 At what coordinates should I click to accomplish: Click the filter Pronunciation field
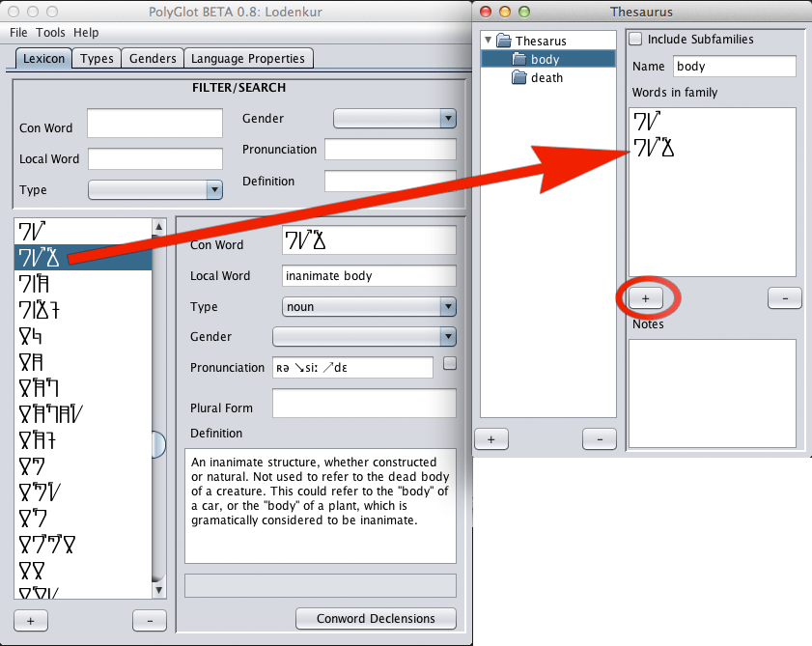tap(390, 150)
